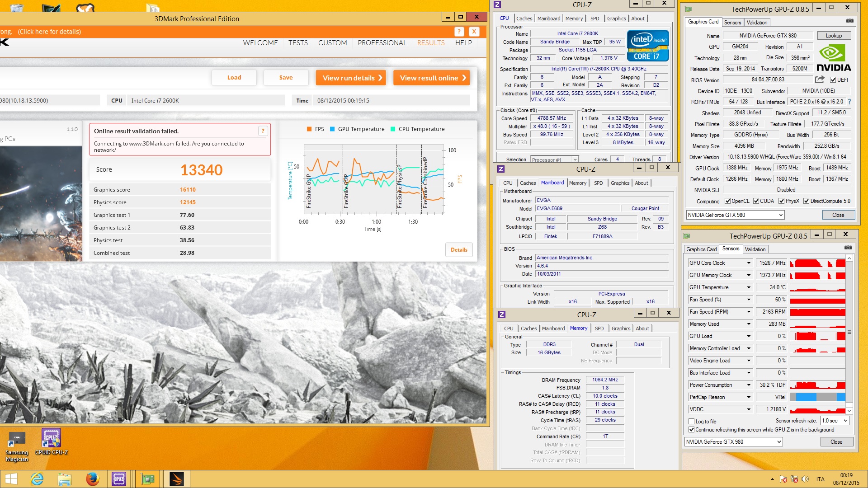Open the PROFESSIONAL tab in 3DMark

[x=382, y=43]
